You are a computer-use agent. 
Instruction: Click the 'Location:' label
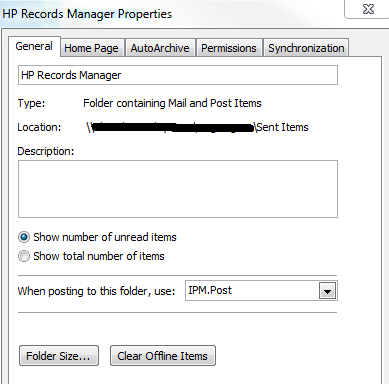tap(39, 127)
